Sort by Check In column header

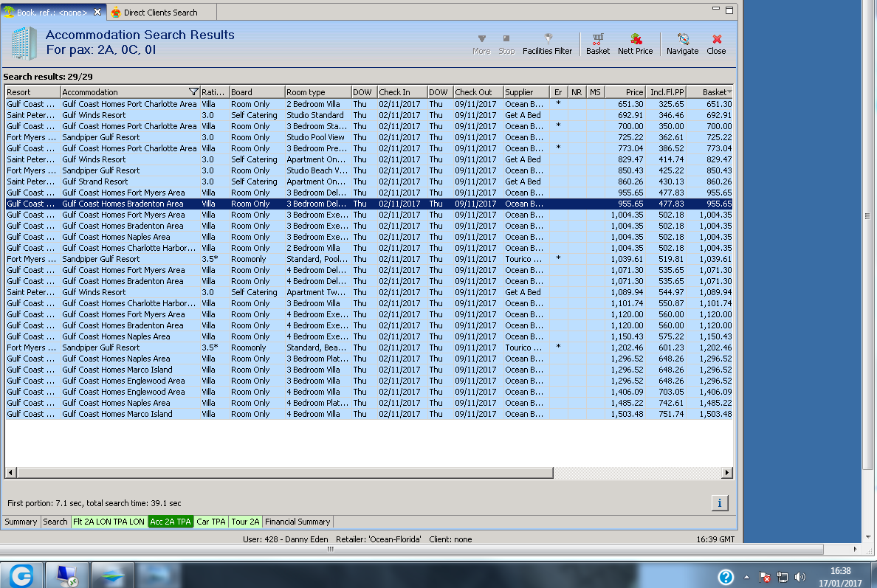click(x=402, y=92)
